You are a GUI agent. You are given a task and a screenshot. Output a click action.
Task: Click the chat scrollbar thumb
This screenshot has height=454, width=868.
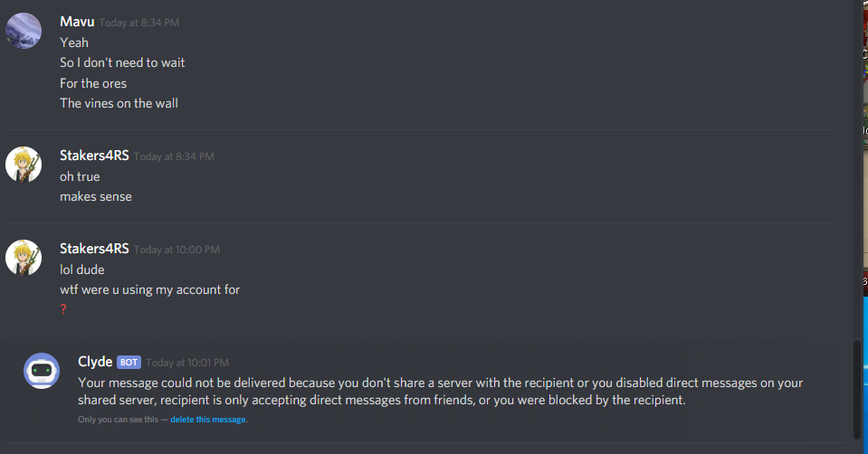tap(857, 390)
